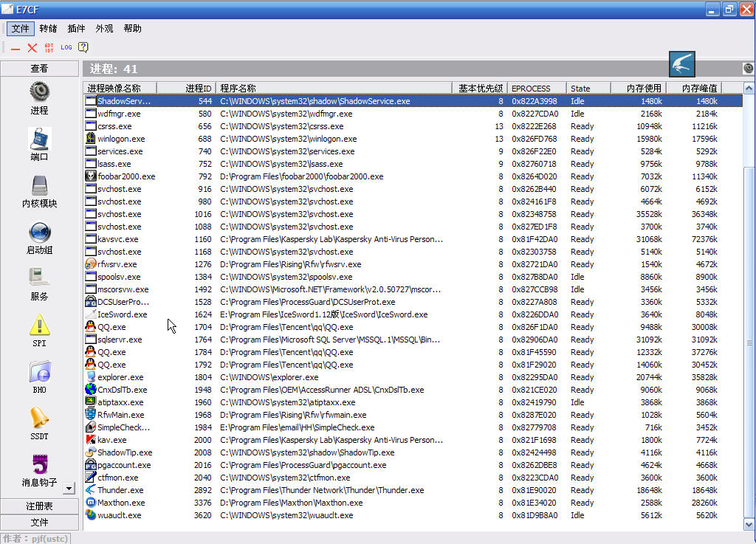Sort by 基本优先级 column header
Viewport: 756px width, 544px height.
pos(480,88)
